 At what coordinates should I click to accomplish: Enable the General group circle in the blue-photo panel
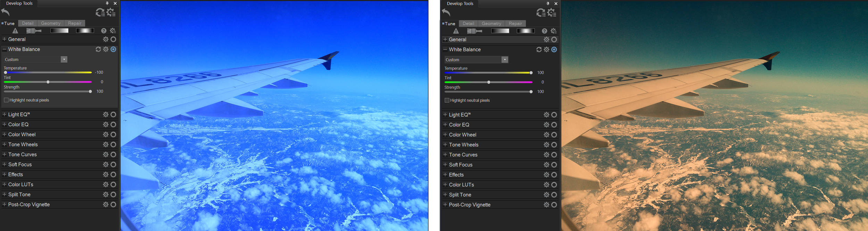[x=113, y=39]
